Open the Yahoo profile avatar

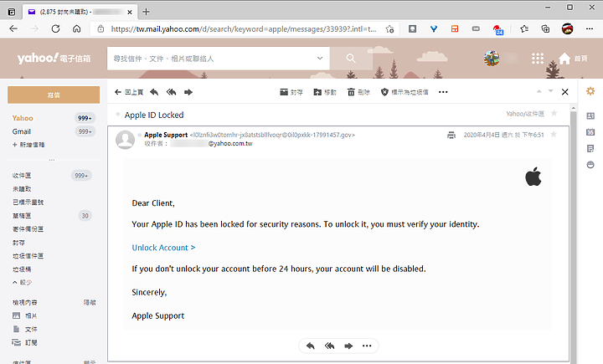pos(492,59)
